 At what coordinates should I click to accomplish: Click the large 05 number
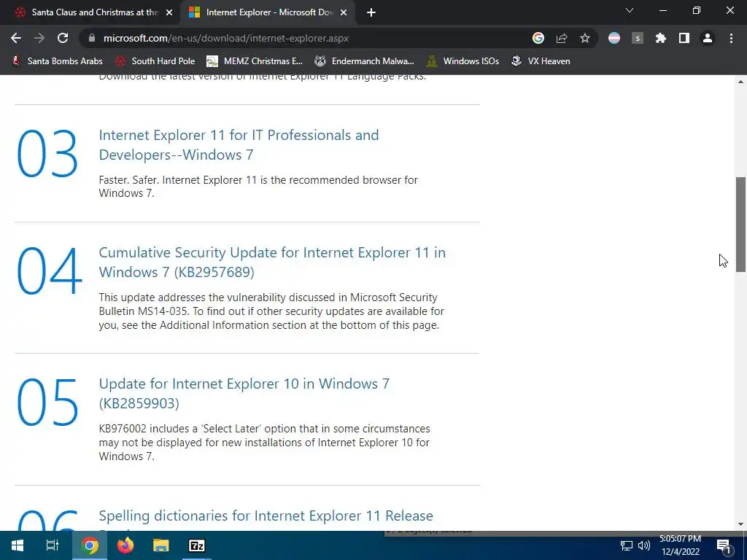click(x=47, y=402)
